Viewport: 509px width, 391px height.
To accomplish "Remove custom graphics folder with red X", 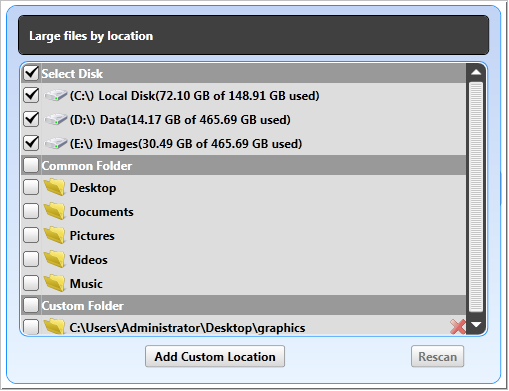I will click(458, 327).
